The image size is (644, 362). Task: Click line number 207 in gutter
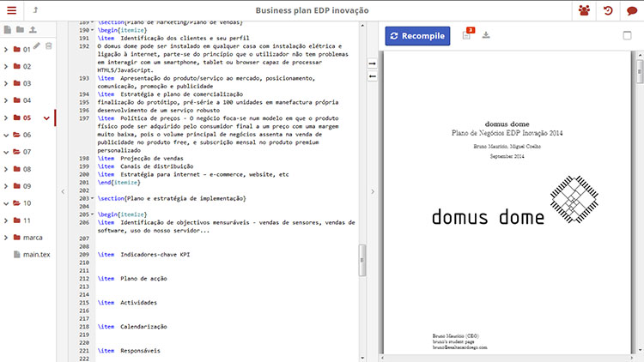(84, 238)
